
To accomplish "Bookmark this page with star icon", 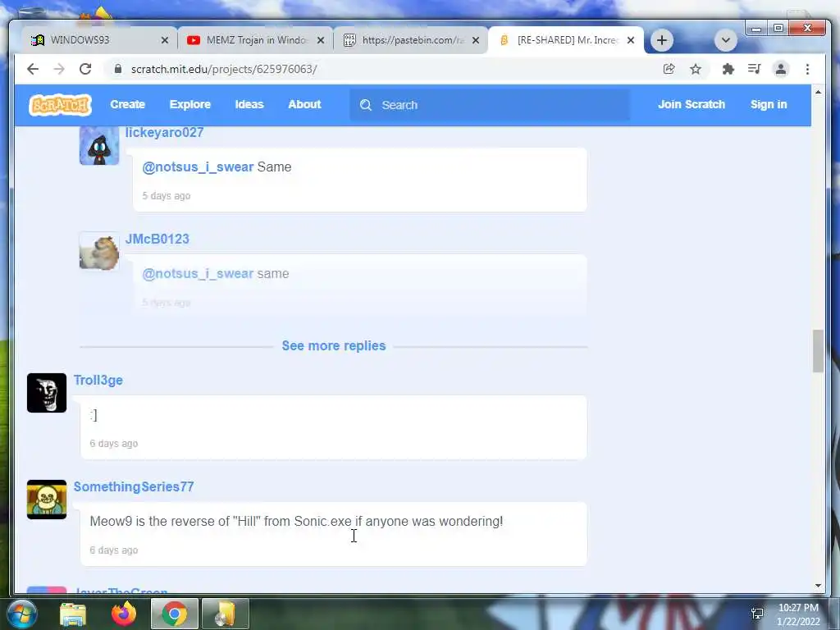I will pos(696,69).
